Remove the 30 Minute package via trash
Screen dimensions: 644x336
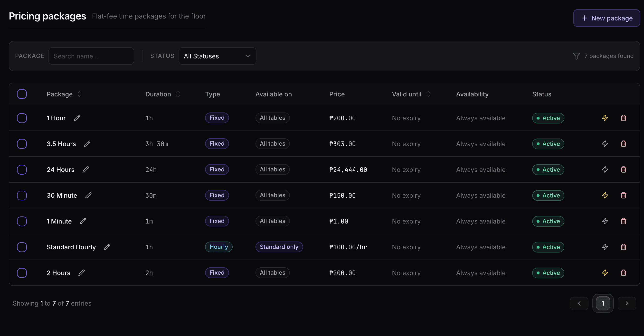click(624, 195)
